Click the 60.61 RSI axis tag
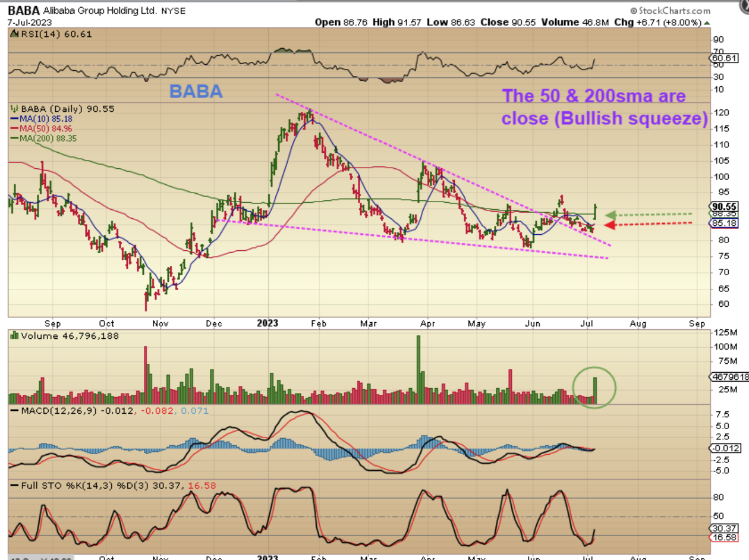The width and height of the screenshot is (749, 560). 723,58
